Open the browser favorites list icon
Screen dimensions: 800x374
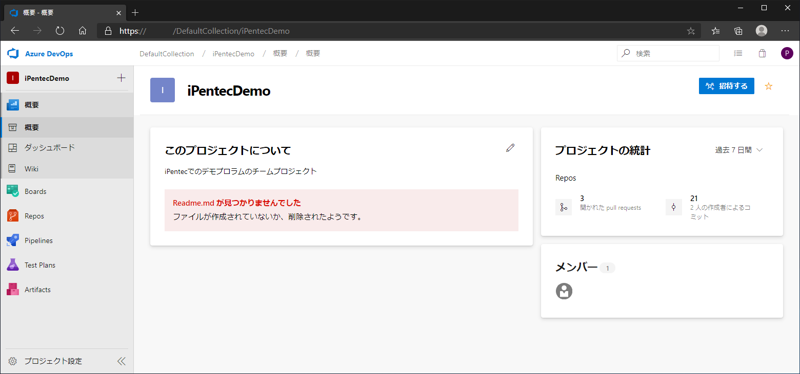pos(715,31)
